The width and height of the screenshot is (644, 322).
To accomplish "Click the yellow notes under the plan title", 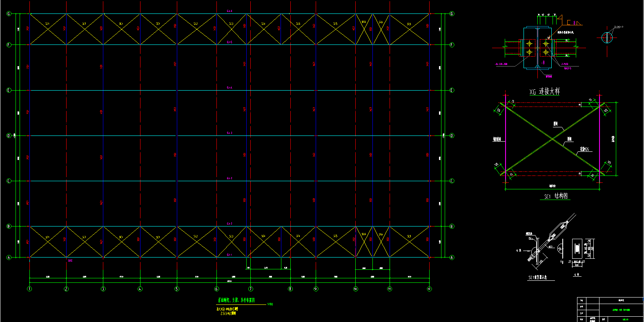I will (227, 311).
